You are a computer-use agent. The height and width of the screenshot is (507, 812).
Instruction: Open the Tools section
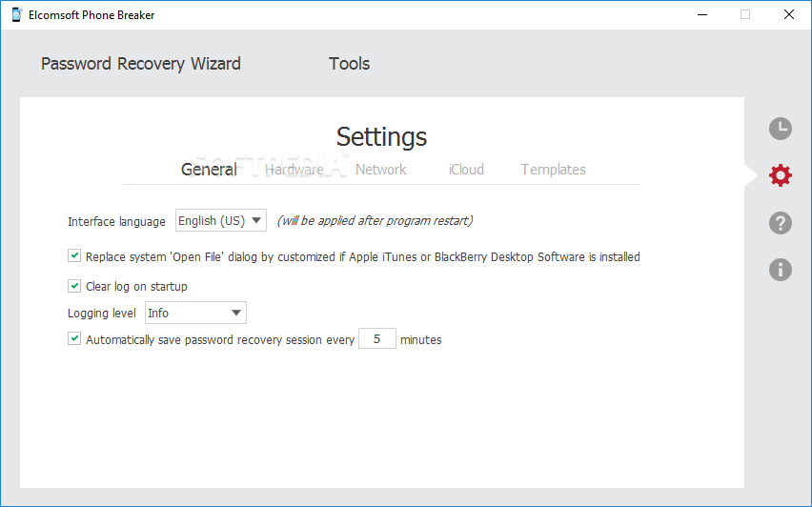[x=350, y=64]
